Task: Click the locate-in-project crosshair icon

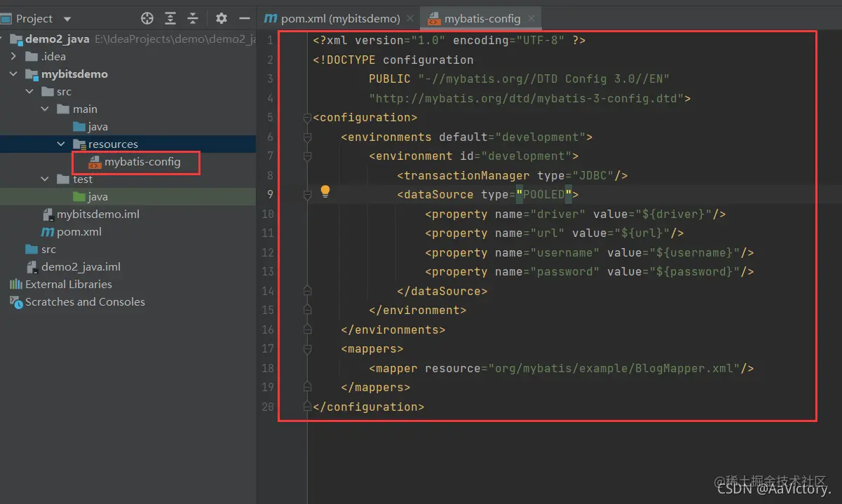Action: coord(147,18)
